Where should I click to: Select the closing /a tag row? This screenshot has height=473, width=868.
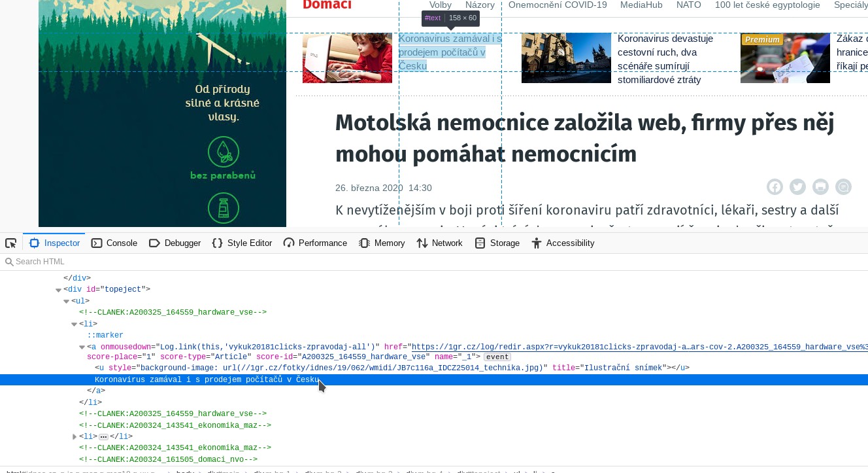pos(434,391)
